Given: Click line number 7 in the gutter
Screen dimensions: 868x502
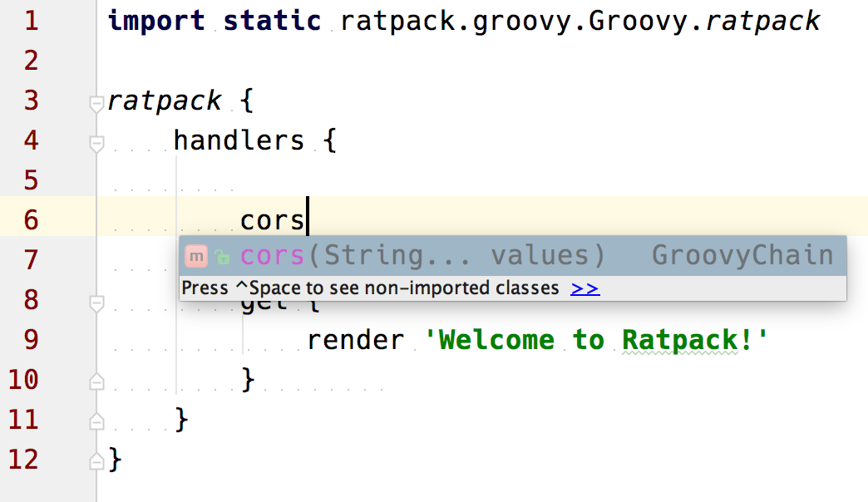Looking at the screenshot, I should (32, 259).
